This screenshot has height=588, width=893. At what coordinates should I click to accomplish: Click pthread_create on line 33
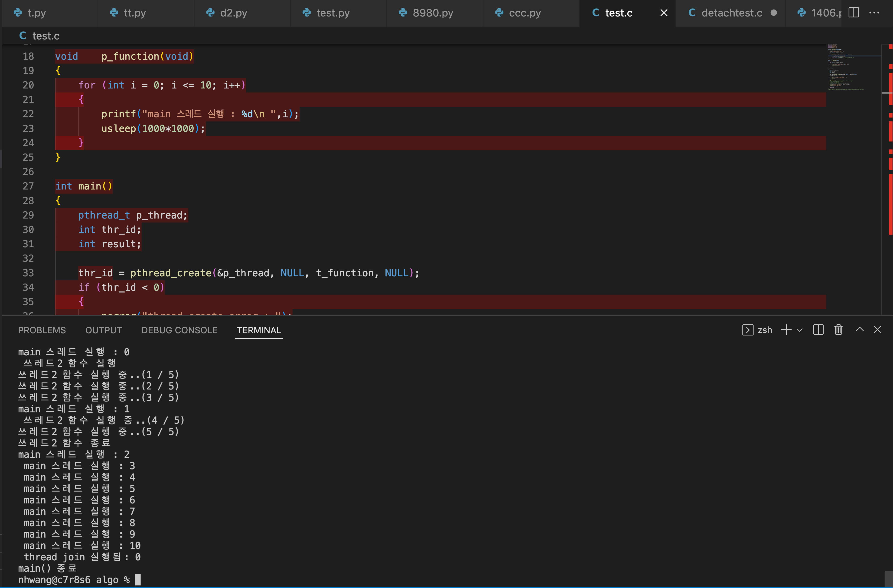coord(171,273)
